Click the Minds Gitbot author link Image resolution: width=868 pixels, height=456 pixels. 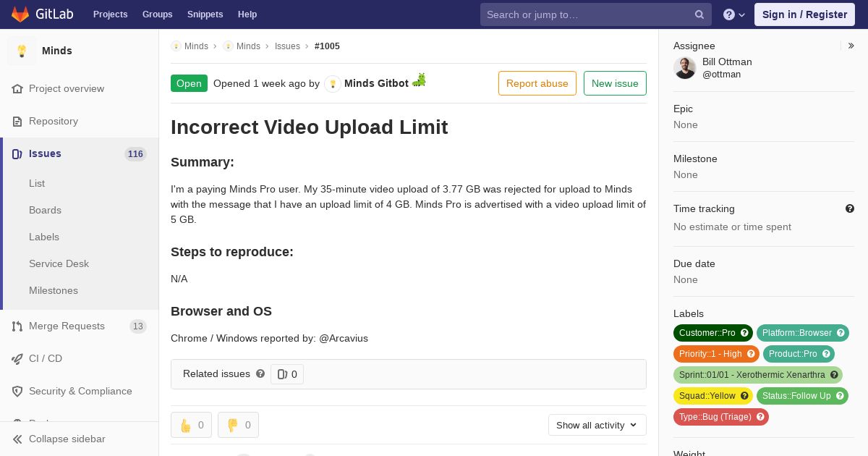[x=376, y=83]
